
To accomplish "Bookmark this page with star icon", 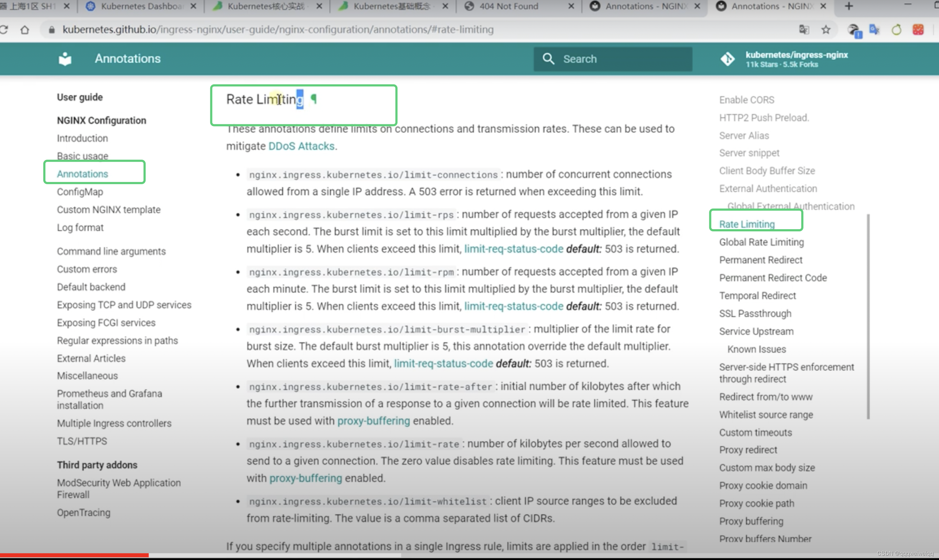I will point(826,30).
